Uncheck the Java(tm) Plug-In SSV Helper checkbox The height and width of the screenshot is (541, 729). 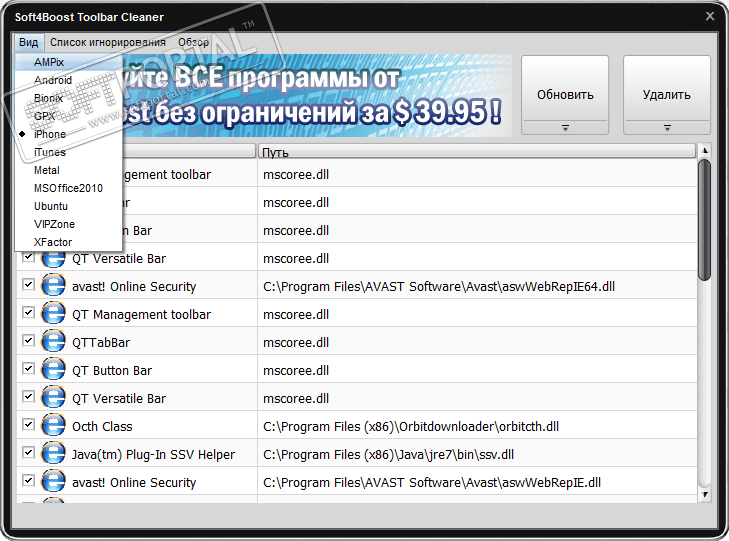(28, 452)
